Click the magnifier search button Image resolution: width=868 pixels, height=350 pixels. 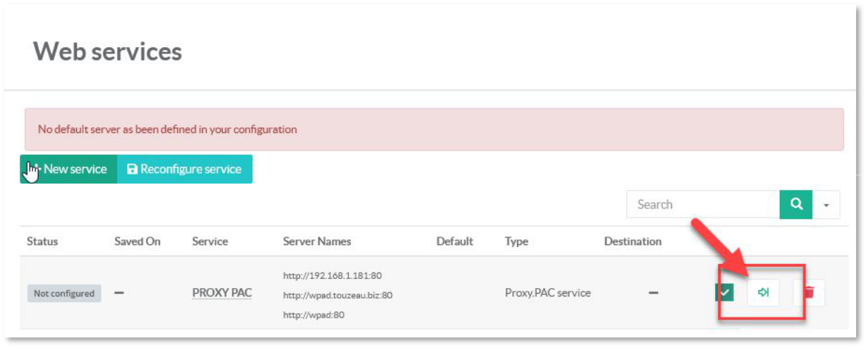(796, 204)
